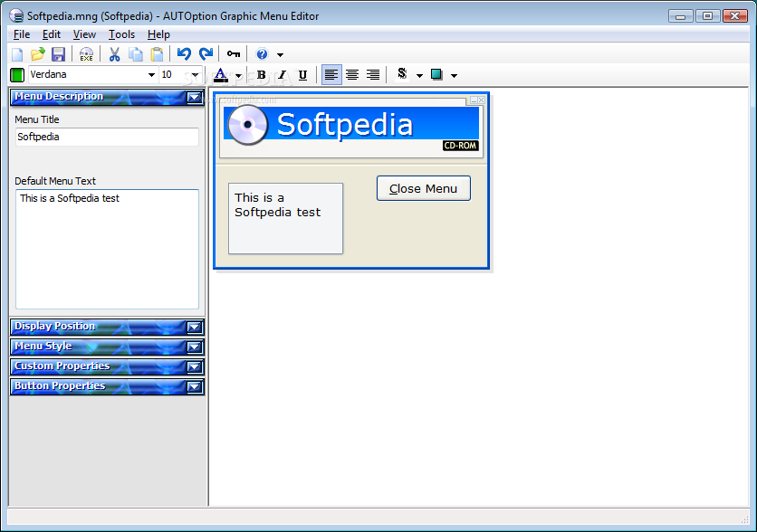Click the CD disc icon in preview
The image size is (757, 532).
pos(248,125)
